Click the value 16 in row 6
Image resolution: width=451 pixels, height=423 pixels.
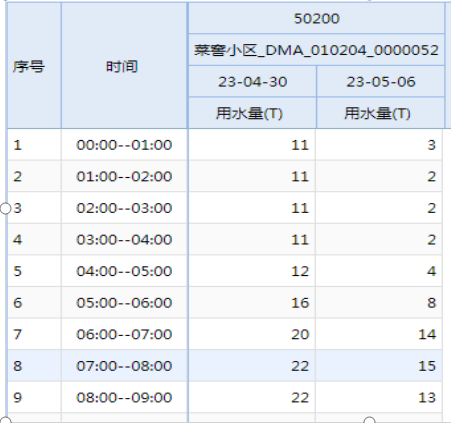click(x=300, y=303)
